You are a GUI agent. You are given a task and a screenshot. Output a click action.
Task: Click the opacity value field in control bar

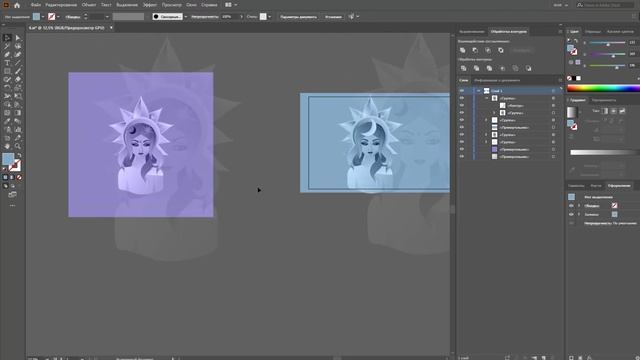point(230,17)
